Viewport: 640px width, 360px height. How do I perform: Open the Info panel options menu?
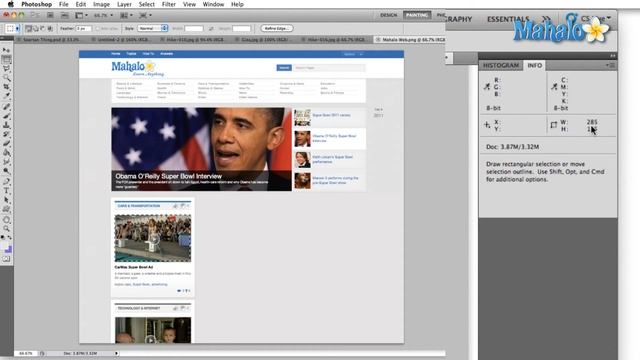click(x=610, y=65)
